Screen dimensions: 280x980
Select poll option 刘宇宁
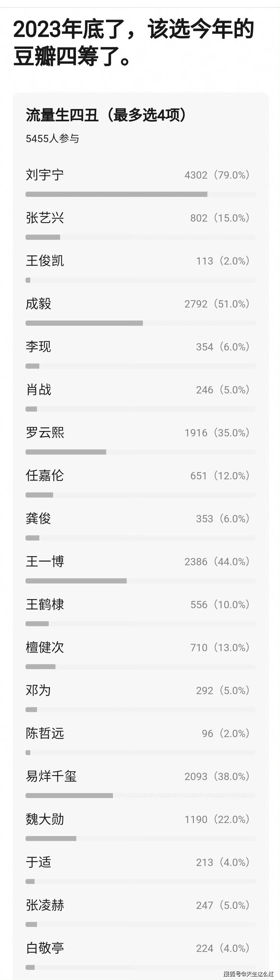45,175
